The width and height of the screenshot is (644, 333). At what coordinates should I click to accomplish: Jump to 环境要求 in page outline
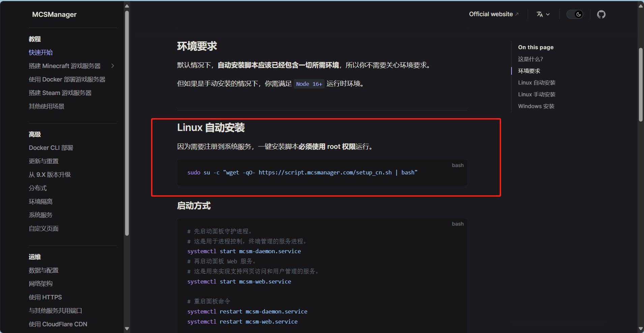(x=529, y=71)
